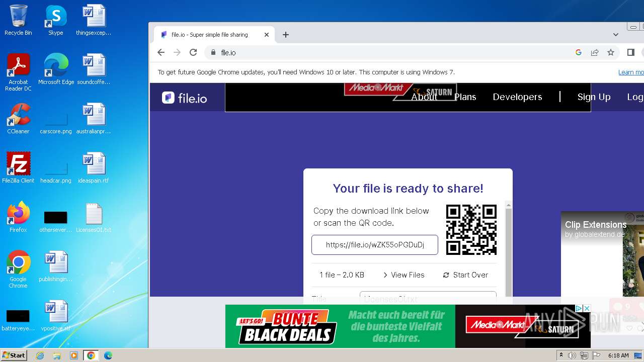This screenshot has width=644, height=362.
Task: Launch Google Chrome desktop shortcut
Action: point(18,269)
